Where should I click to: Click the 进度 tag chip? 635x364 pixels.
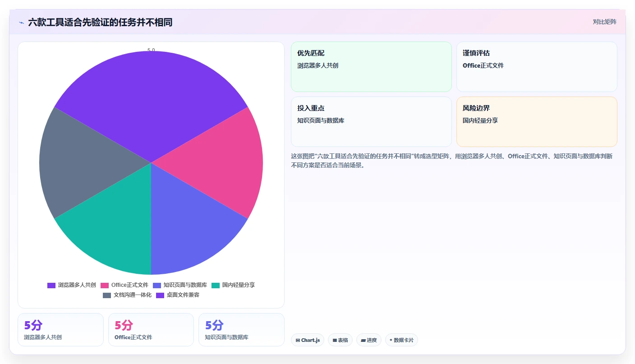(x=369, y=340)
